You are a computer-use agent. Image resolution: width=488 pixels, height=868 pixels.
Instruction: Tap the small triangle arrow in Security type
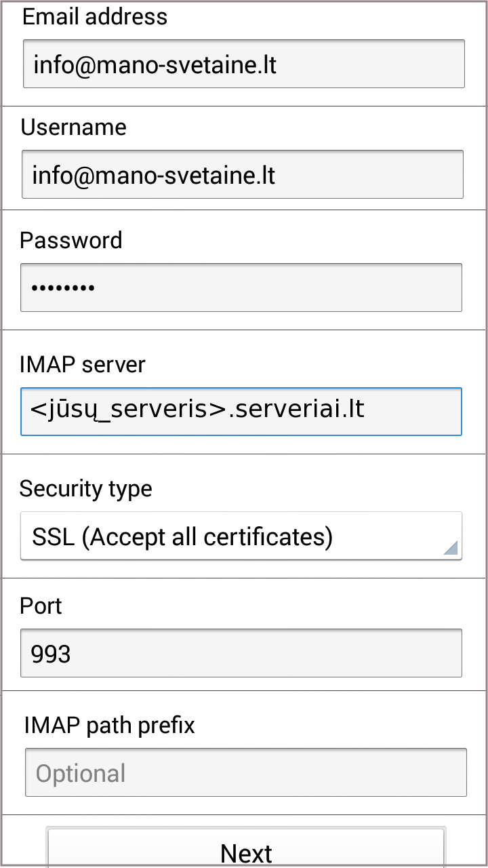pyautogui.click(x=450, y=548)
